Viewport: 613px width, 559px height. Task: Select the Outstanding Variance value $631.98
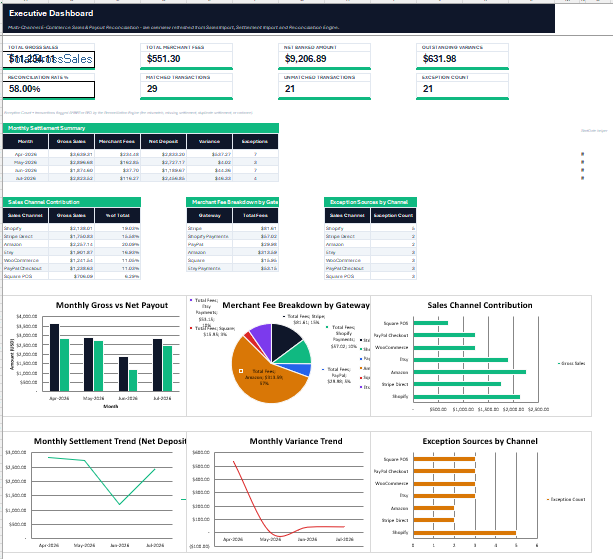(x=439, y=59)
